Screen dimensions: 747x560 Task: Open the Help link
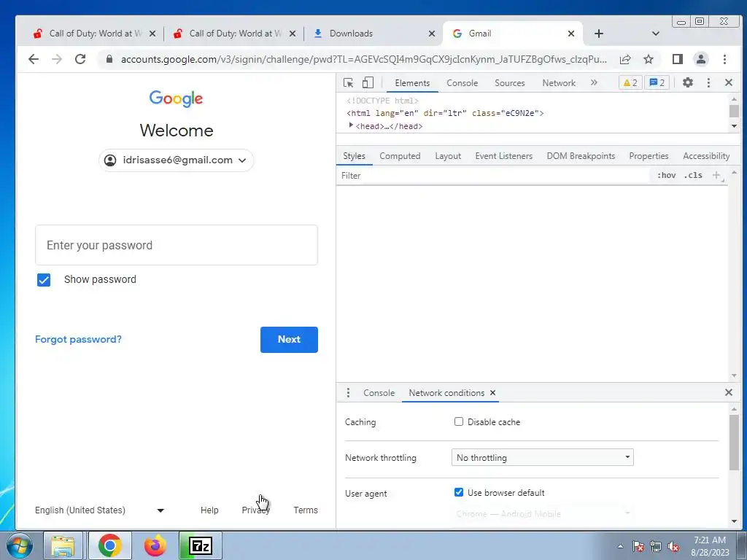point(209,510)
